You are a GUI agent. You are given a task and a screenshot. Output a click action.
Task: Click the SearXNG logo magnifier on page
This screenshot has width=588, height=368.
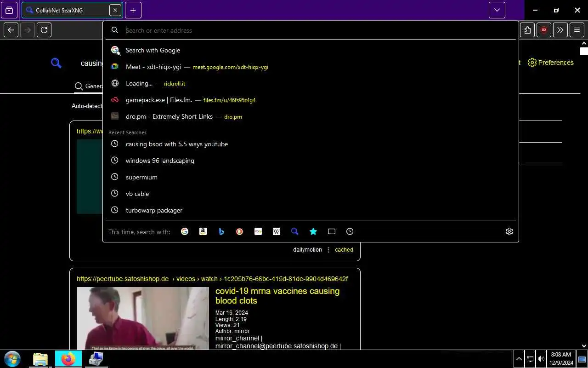coord(56,63)
